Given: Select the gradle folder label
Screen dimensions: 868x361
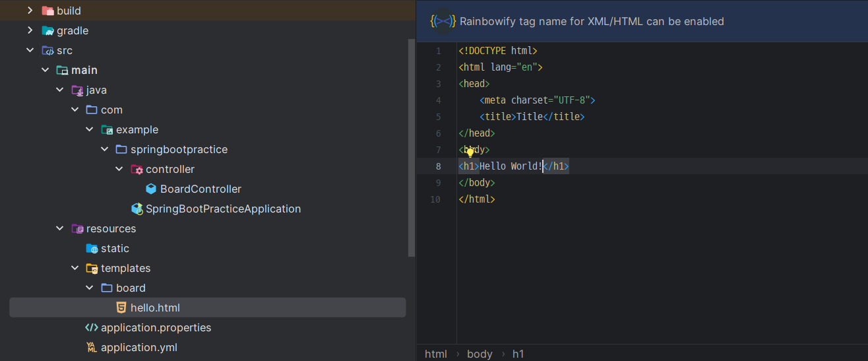Looking at the screenshot, I should point(73,30).
